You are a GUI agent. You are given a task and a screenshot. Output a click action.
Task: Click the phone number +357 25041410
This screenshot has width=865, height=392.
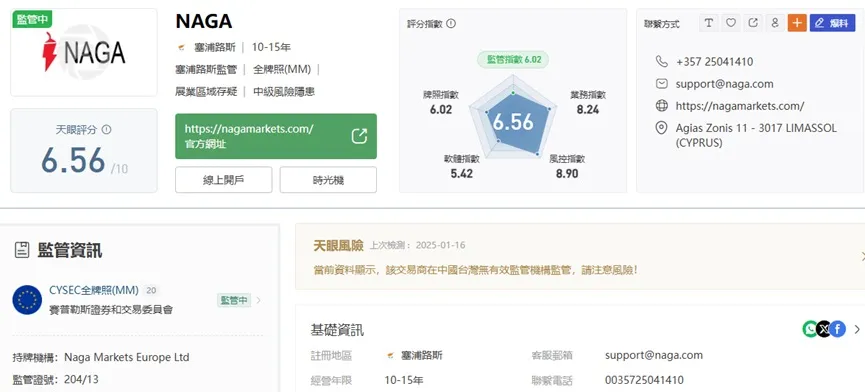[714, 61]
